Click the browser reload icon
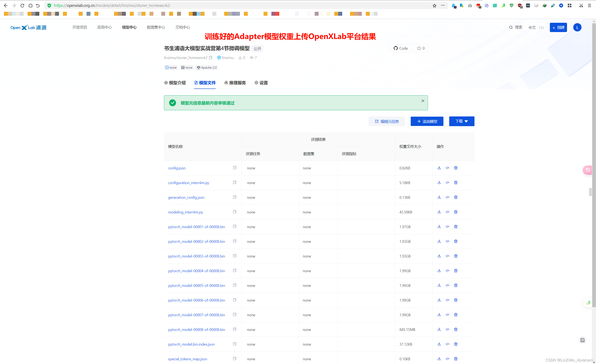The image size is (596, 364). click(x=22, y=5)
